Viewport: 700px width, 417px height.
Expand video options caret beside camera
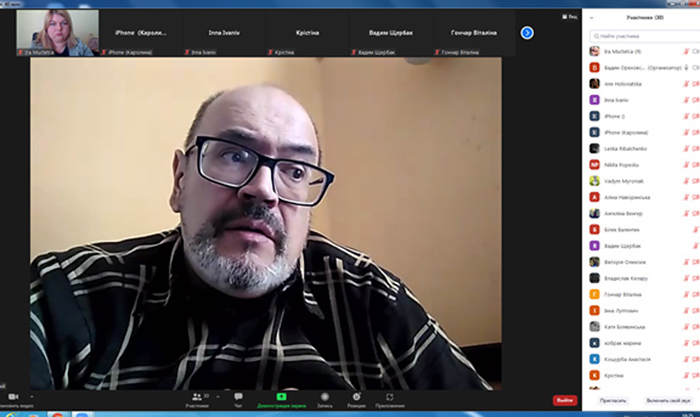click(x=32, y=396)
